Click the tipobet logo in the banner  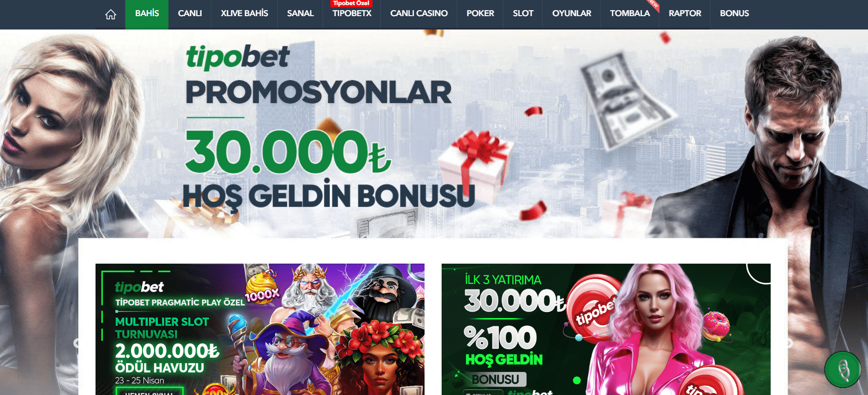click(237, 57)
